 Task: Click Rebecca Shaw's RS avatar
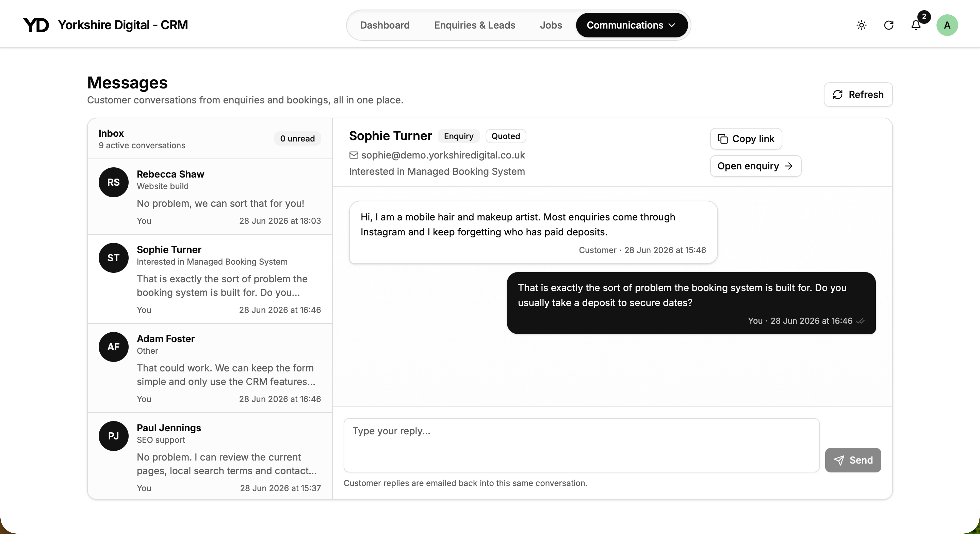pos(113,182)
